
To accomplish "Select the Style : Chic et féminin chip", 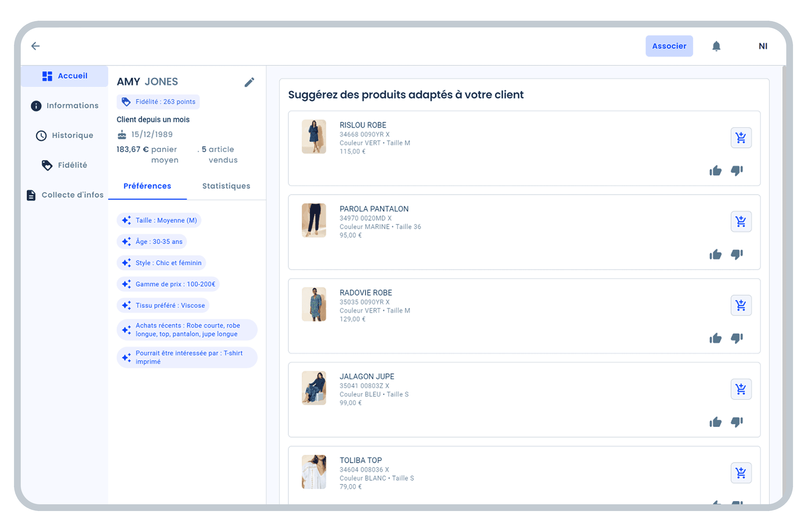I will click(161, 263).
